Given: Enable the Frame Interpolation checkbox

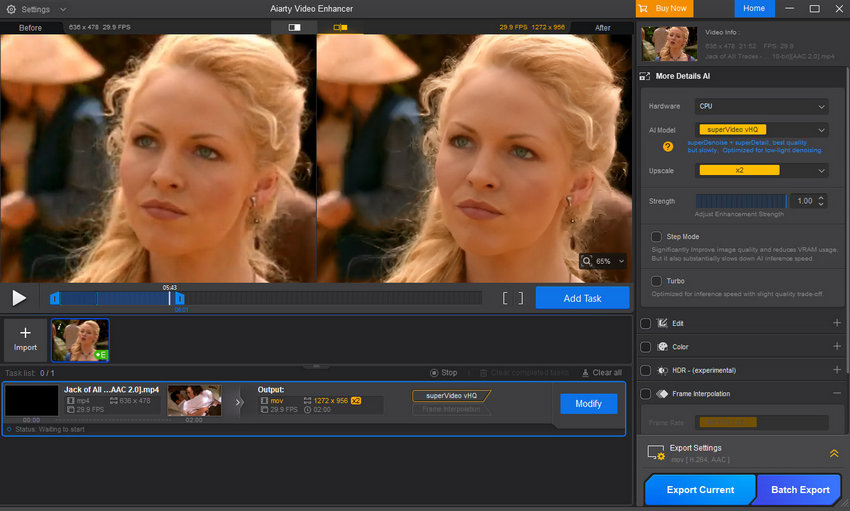Looking at the screenshot, I should [x=646, y=394].
